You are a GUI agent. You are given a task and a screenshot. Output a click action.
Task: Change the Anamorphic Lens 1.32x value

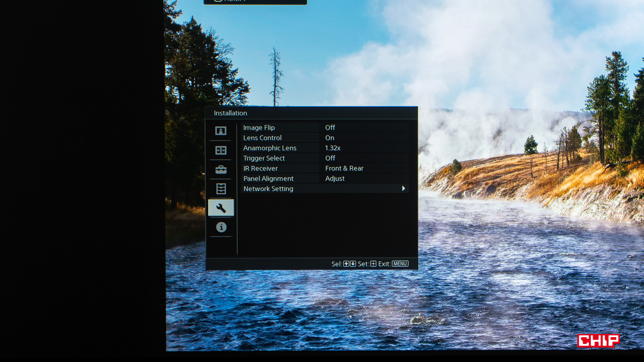pos(332,148)
